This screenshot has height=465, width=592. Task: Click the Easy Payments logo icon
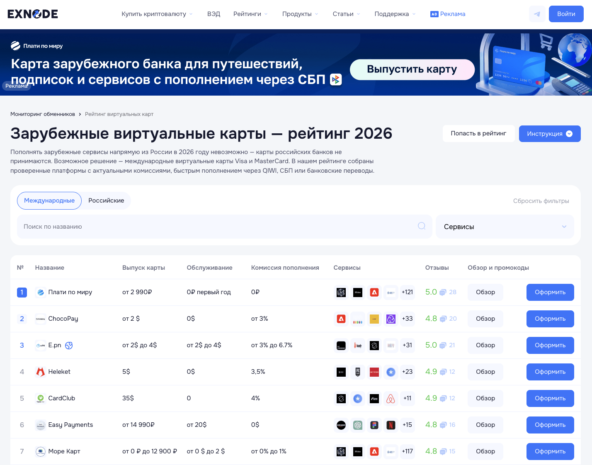(x=40, y=425)
